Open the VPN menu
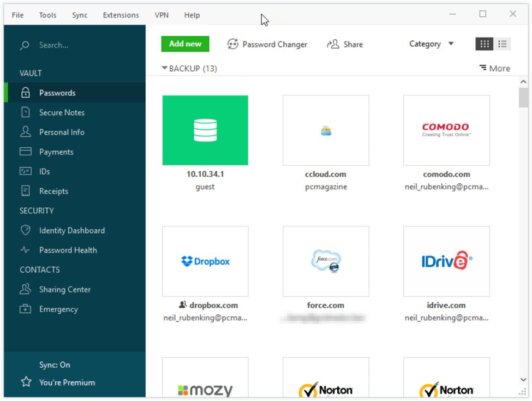The image size is (532, 401). (162, 15)
